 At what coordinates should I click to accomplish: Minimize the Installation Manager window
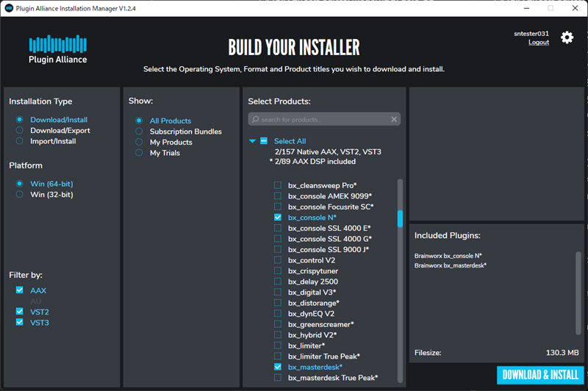point(526,8)
